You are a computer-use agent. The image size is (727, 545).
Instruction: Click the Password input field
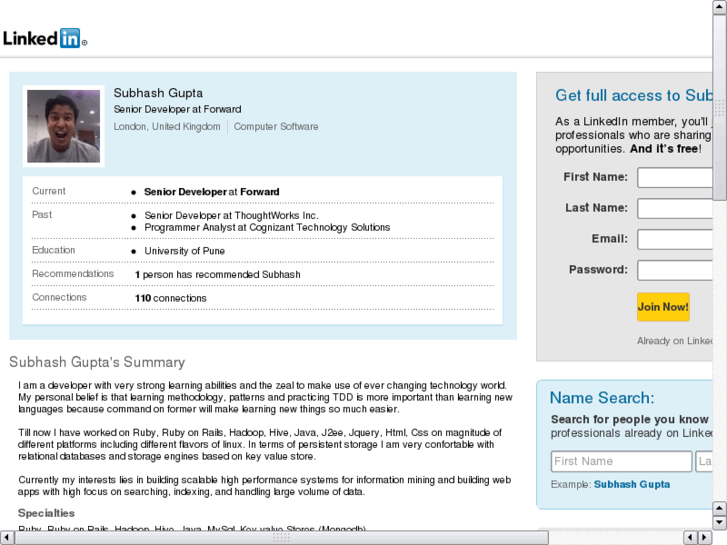tap(675, 271)
